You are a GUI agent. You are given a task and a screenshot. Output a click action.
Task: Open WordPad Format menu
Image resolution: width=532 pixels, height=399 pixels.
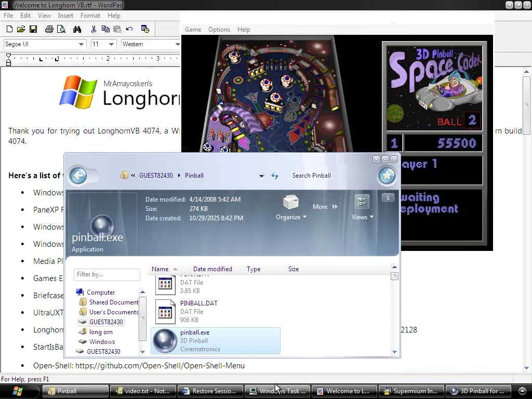tap(90, 16)
